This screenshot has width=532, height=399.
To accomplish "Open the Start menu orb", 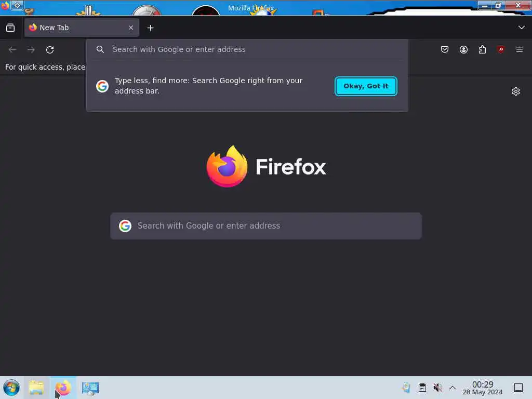I will coord(11,388).
